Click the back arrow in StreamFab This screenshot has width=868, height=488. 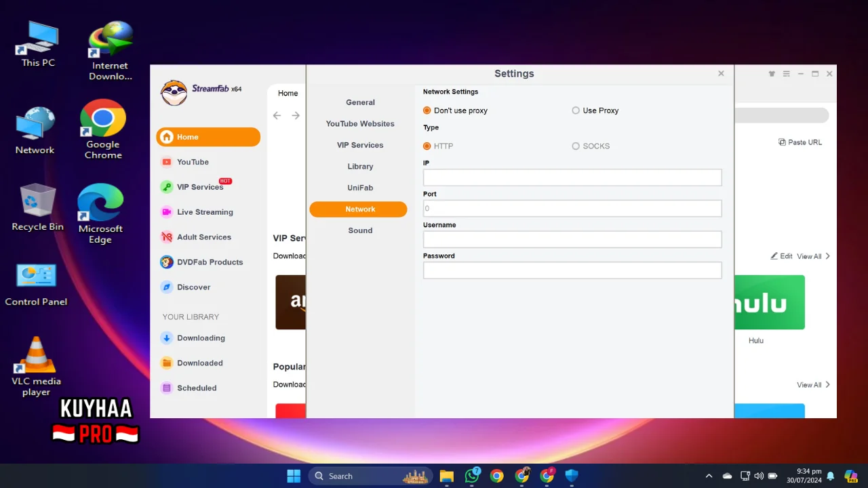(277, 116)
